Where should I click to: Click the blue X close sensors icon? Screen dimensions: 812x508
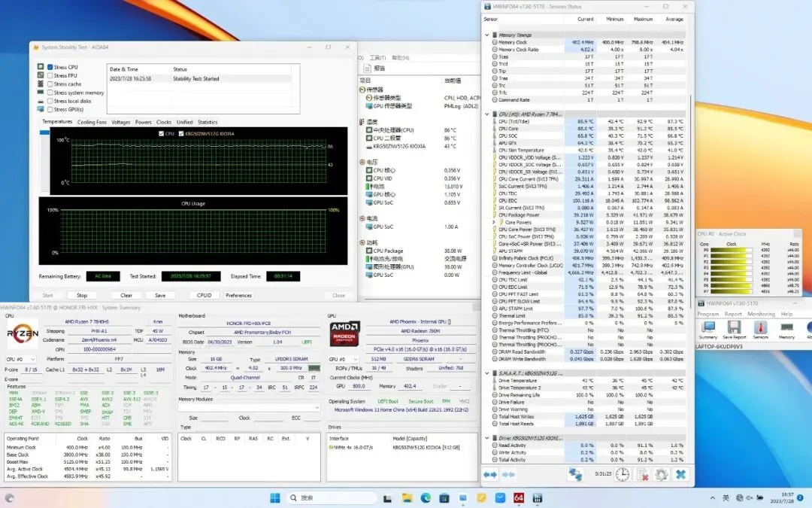(681, 474)
